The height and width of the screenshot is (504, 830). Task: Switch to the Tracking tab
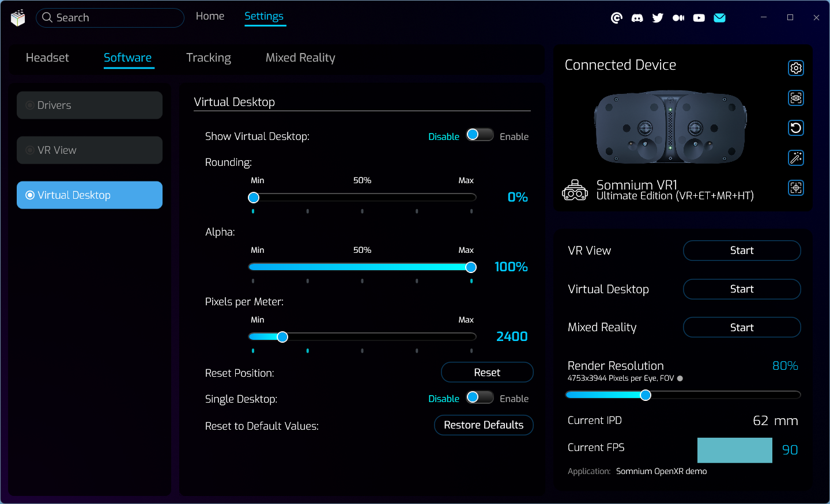click(208, 58)
